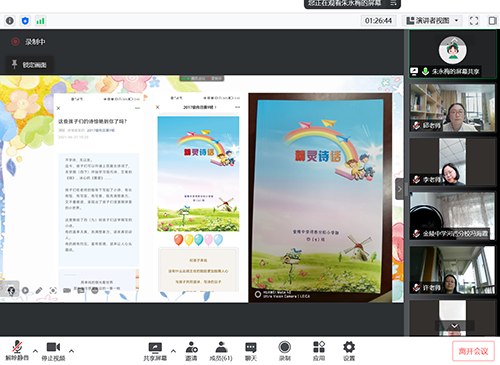Click the red 离开会议 leave button
The height and width of the screenshot is (365, 500).
coord(473,351)
